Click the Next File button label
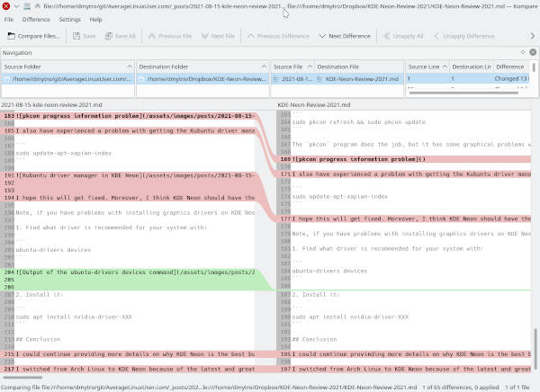Screen dimensions: 540x392 tap(223, 36)
